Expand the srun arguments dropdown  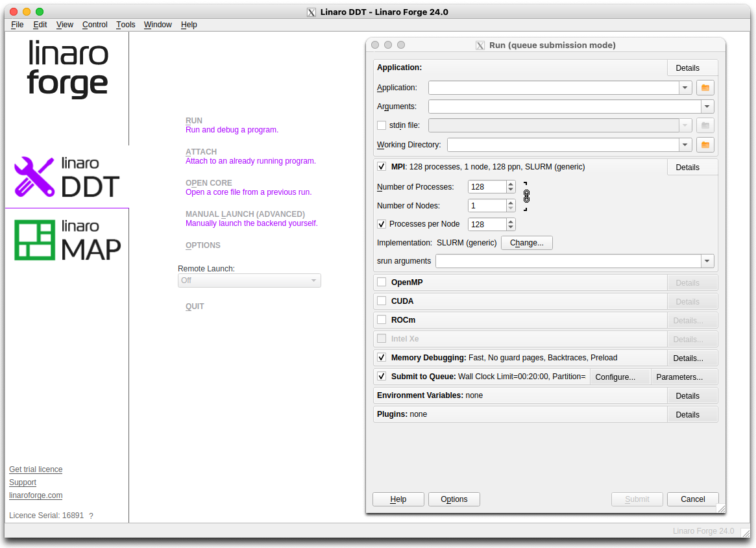(707, 261)
